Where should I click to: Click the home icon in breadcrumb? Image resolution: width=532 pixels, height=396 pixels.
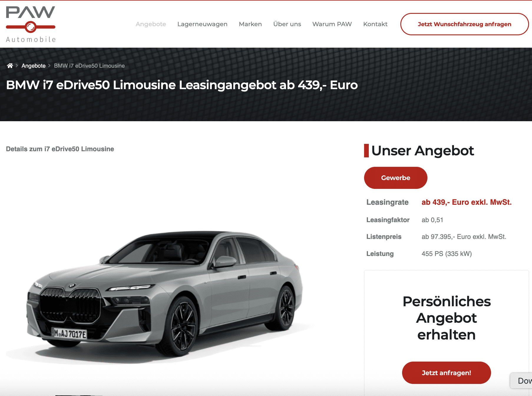tap(10, 66)
